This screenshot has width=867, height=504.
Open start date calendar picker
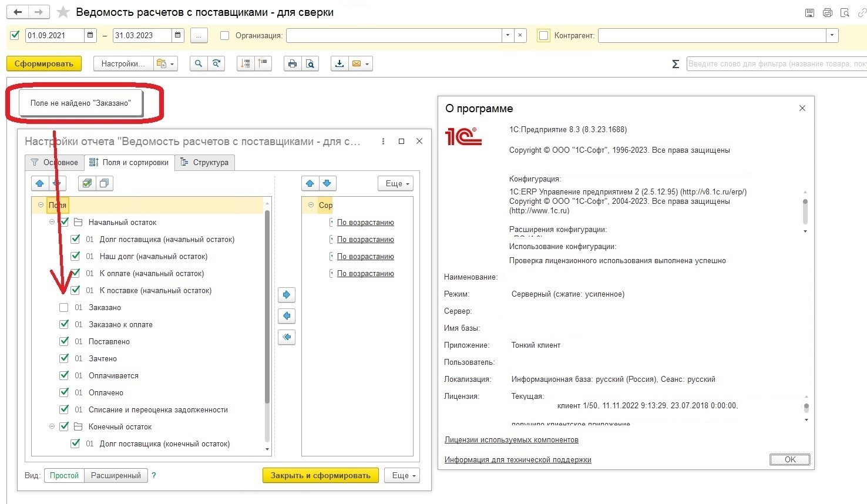point(90,35)
